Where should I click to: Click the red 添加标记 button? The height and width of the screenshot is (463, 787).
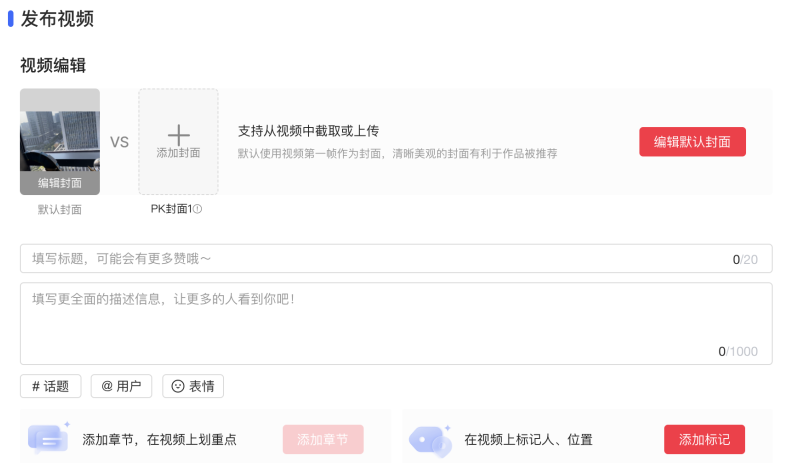(704, 439)
